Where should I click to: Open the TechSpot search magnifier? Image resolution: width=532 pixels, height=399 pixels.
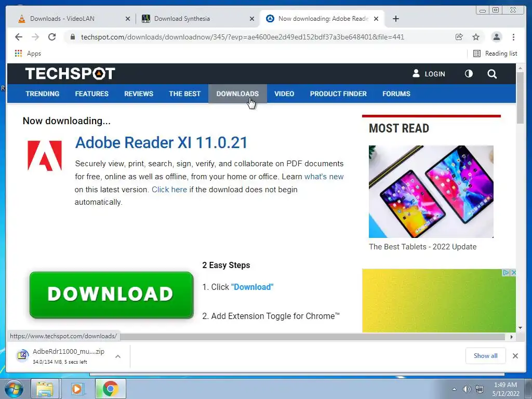click(492, 74)
